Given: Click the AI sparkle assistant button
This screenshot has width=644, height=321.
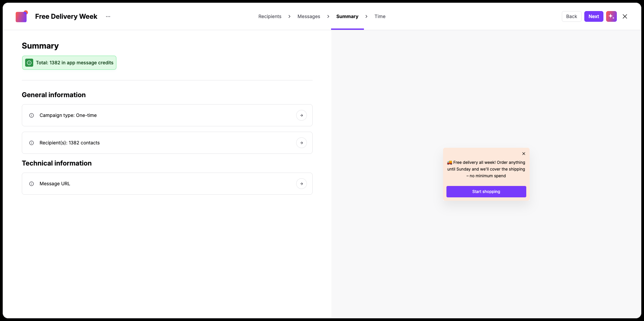Looking at the screenshot, I should click(611, 16).
